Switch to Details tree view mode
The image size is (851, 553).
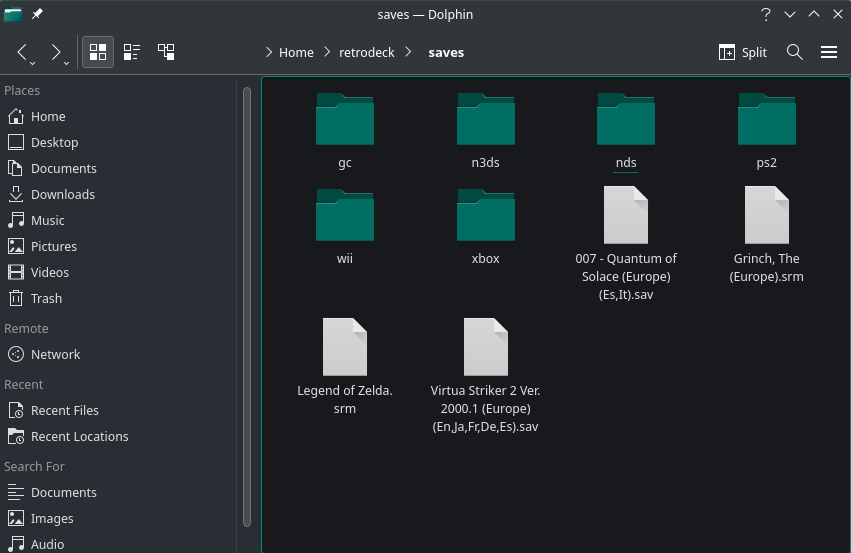tap(166, 52)
